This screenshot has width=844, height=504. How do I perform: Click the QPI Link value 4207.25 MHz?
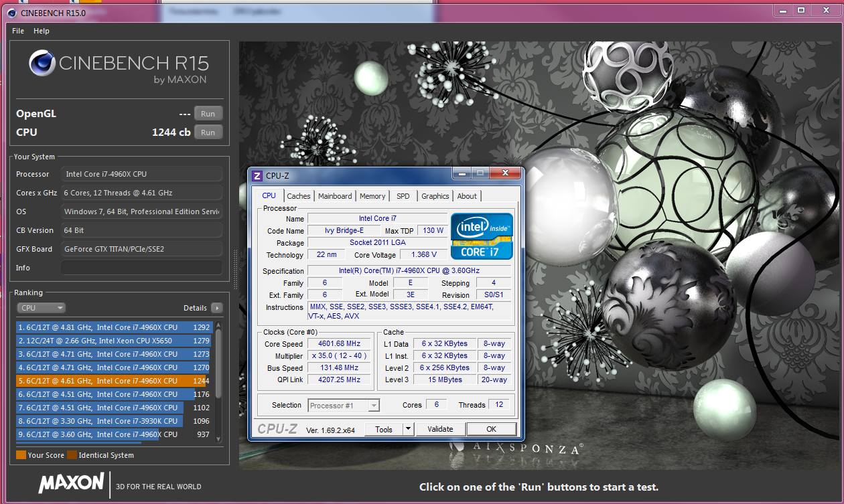point(340,380)
